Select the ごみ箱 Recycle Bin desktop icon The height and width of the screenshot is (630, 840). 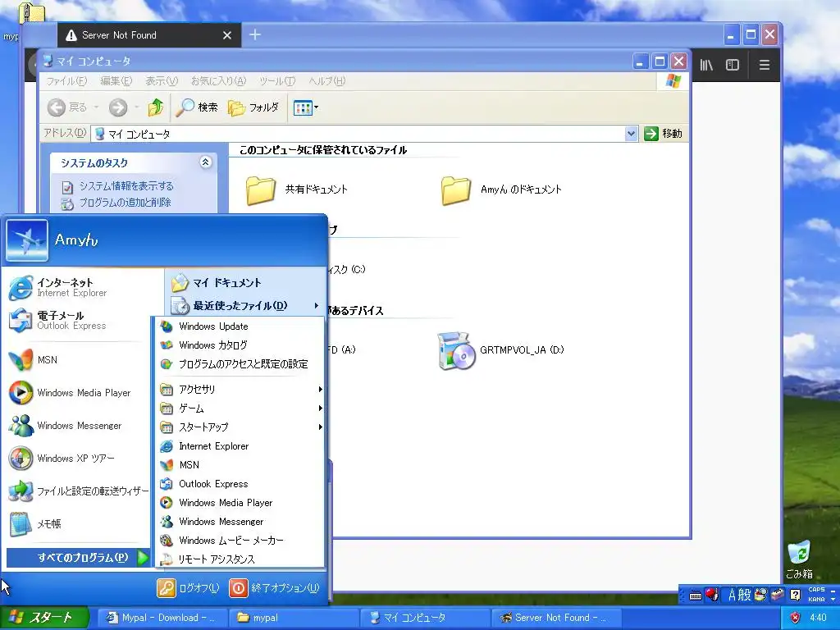pyautogui.click(x=799, y=559)
